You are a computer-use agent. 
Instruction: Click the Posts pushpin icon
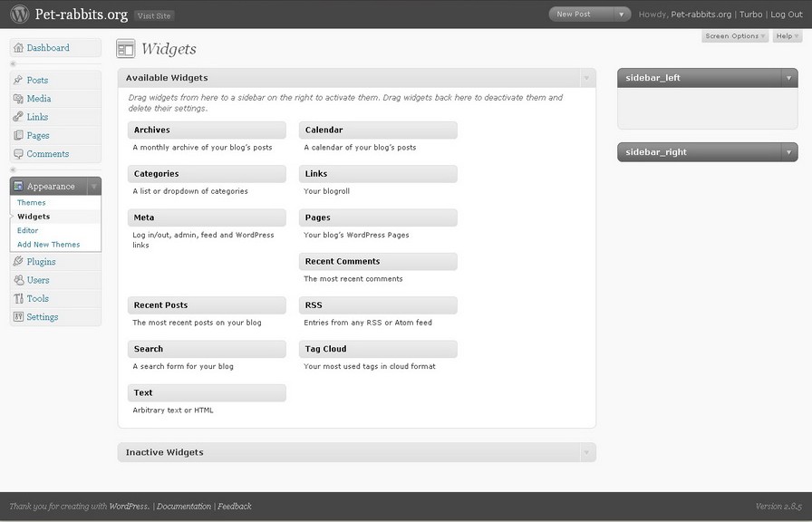click(20, 80)
